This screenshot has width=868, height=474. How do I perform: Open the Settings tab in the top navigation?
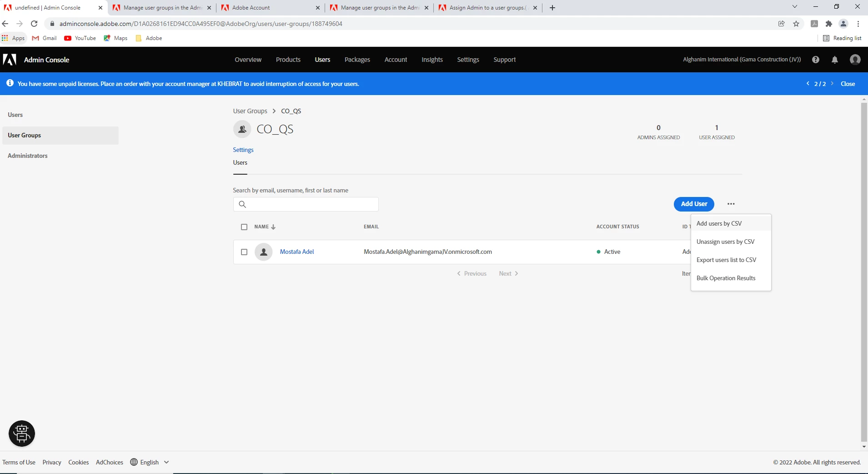tap(468, 60)
